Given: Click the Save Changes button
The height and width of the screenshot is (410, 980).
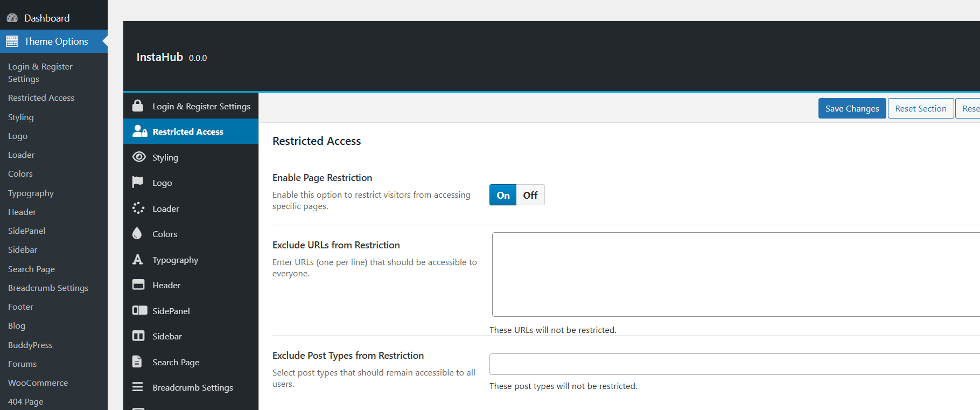Looking at the screenshot, I should (x=852, y=108).
